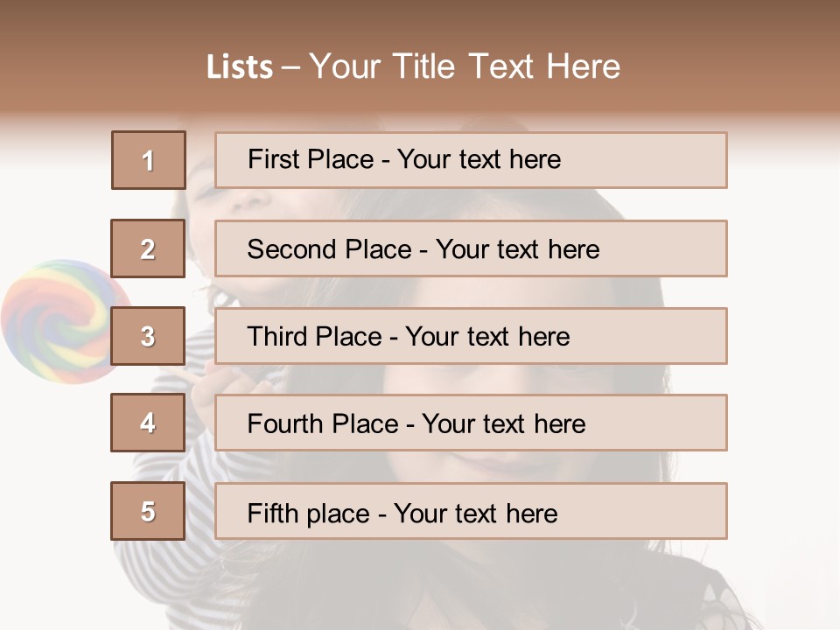Click the words First Place
Image resolution: width=840 pixels, height=630 pixels.
click(x=311, y=159)
